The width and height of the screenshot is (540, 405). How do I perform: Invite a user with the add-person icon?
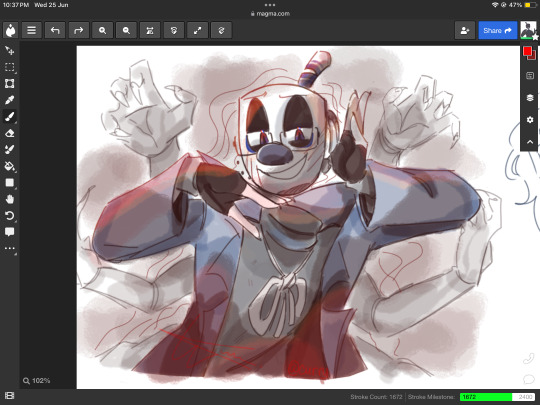465,30
